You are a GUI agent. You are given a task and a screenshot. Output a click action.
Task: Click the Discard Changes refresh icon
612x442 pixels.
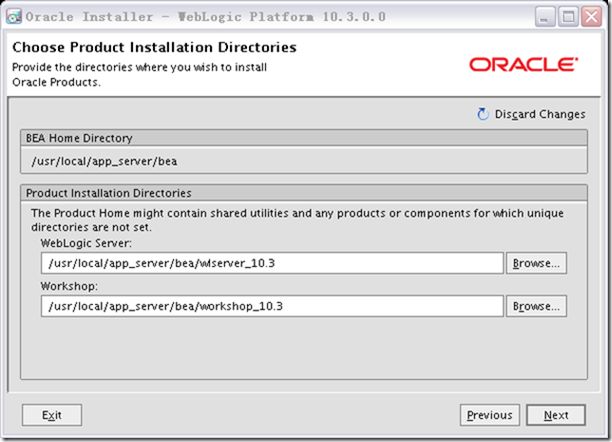pos(483,114)
